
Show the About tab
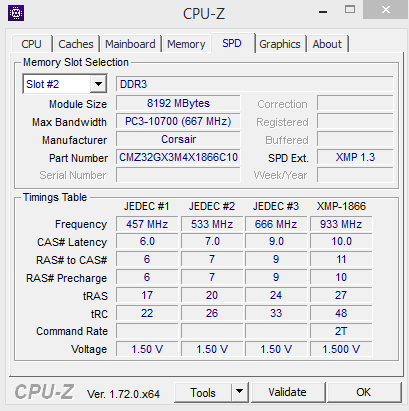click(x=327, y=44)
